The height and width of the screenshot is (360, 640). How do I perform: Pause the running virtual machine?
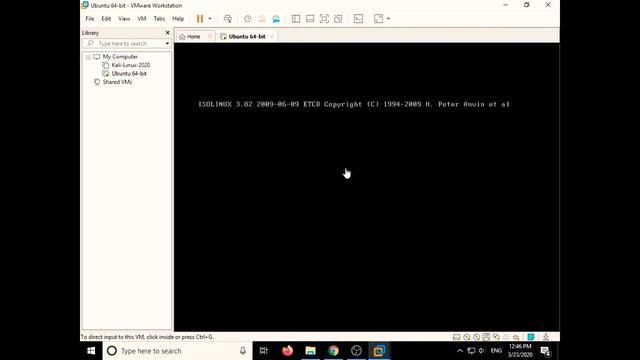click(200, 19)
